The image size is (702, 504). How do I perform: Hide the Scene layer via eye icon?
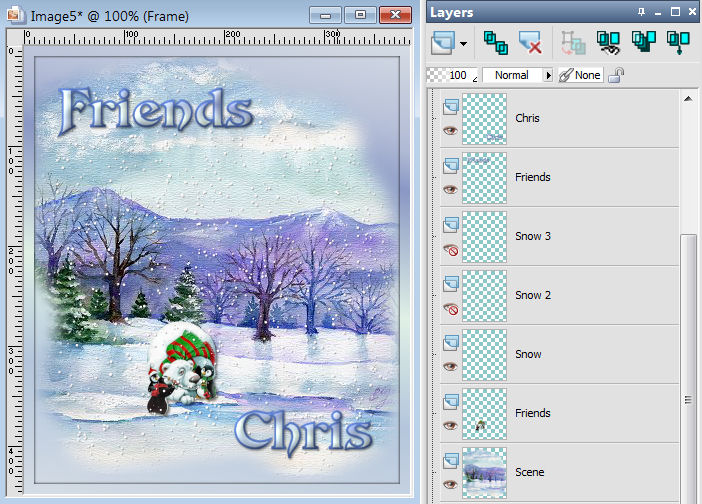coord(450,484)
